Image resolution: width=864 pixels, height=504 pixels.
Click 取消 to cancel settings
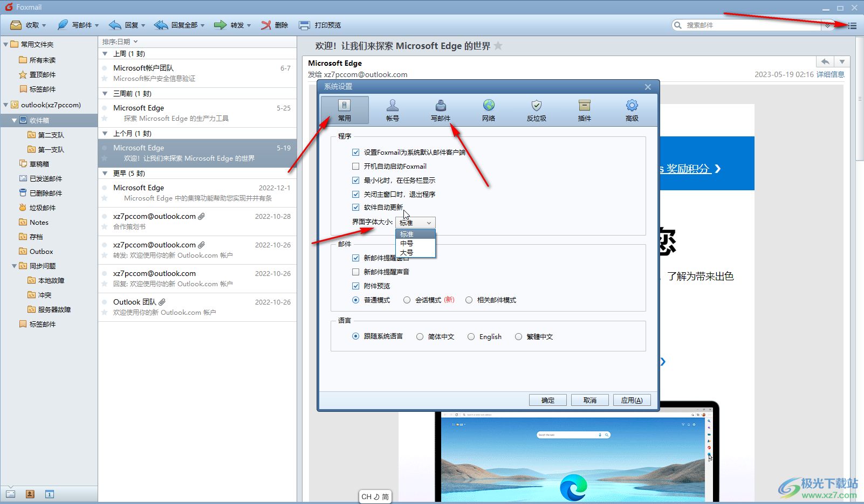click(x=590, y=400)
